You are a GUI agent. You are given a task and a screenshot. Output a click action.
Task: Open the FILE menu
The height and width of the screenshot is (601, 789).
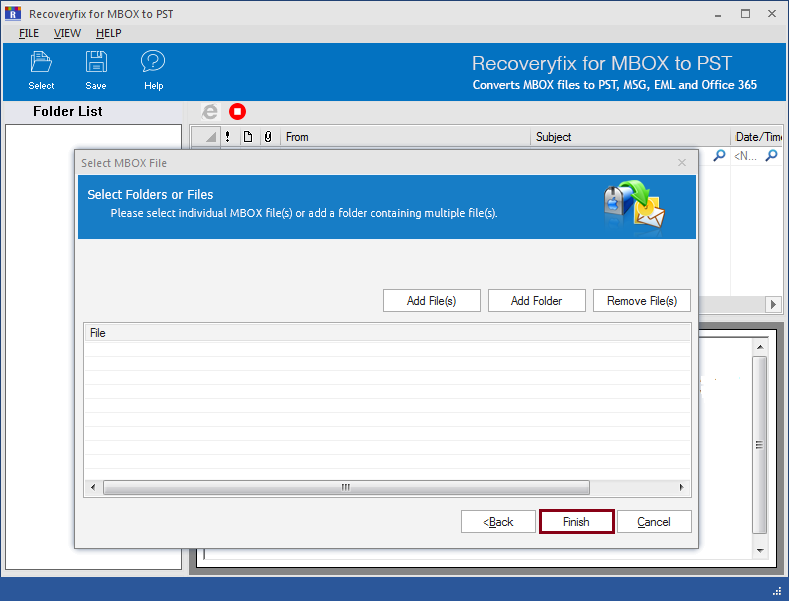[x=29, y=33]
